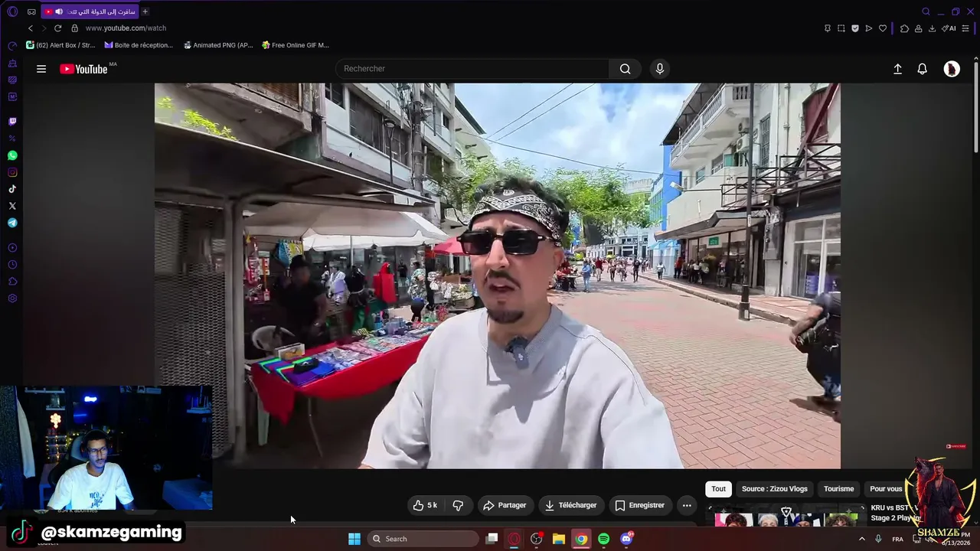Open Opera sidebar history clock
Viewport: 980px width, 551px height.
point(12,264)
